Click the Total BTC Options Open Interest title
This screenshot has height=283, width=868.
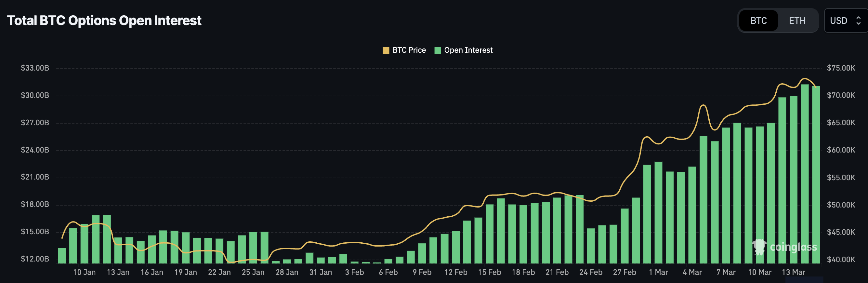pyautogui.click(x=104, y=20)
